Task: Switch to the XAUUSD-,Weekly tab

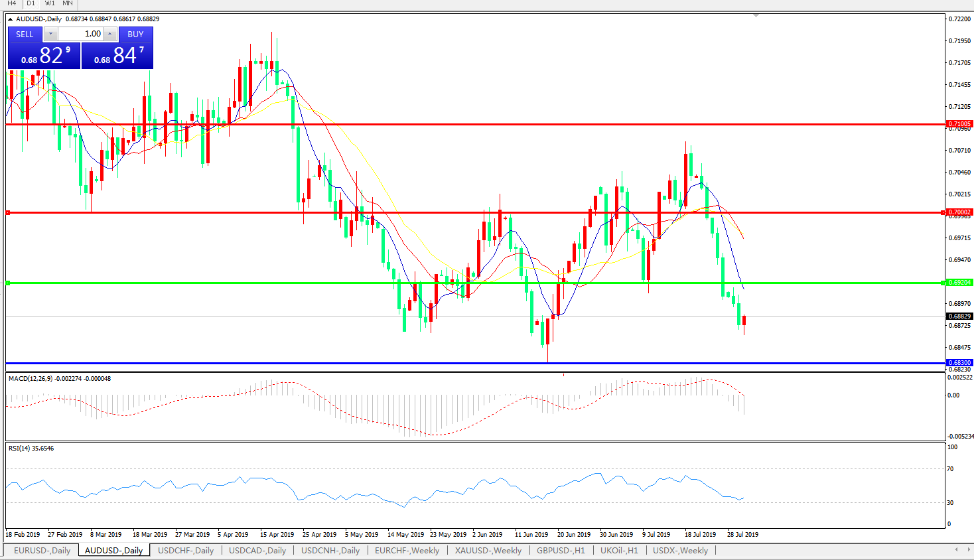Action: 488,551
